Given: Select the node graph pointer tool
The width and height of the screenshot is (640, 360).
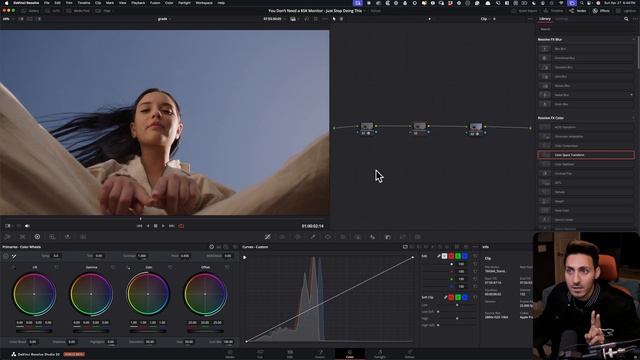Looking at the screenshot, I should point(334,19).
